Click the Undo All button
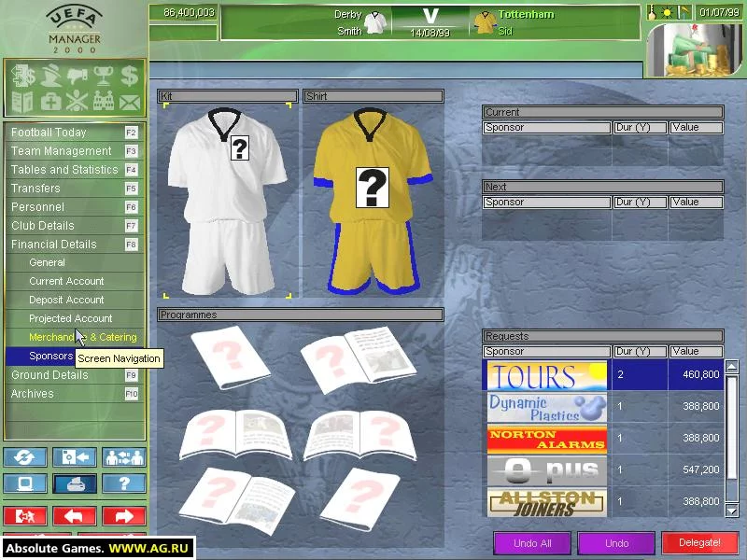The width and height of the screenshot is (747, 560). (x=532, y=543)
